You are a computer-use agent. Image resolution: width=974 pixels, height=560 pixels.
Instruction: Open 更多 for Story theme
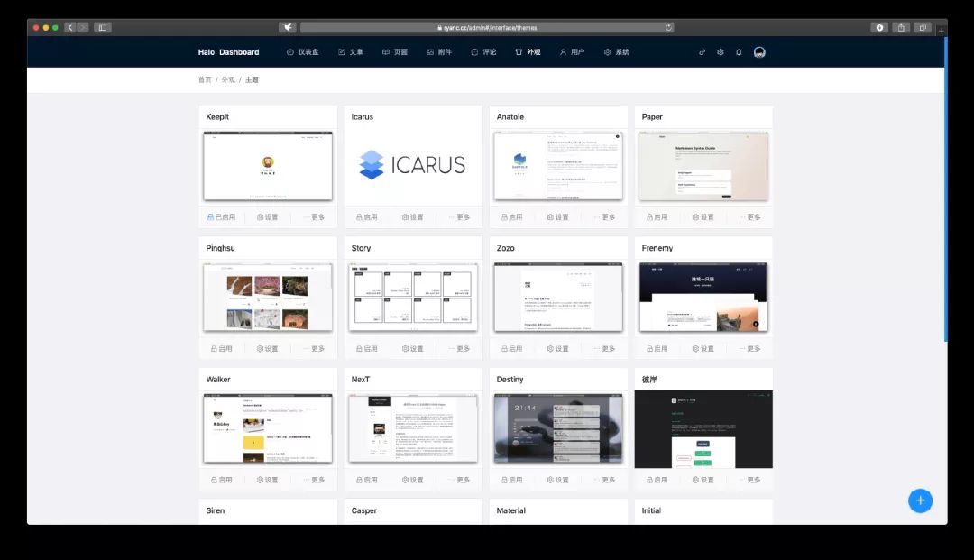460,349
